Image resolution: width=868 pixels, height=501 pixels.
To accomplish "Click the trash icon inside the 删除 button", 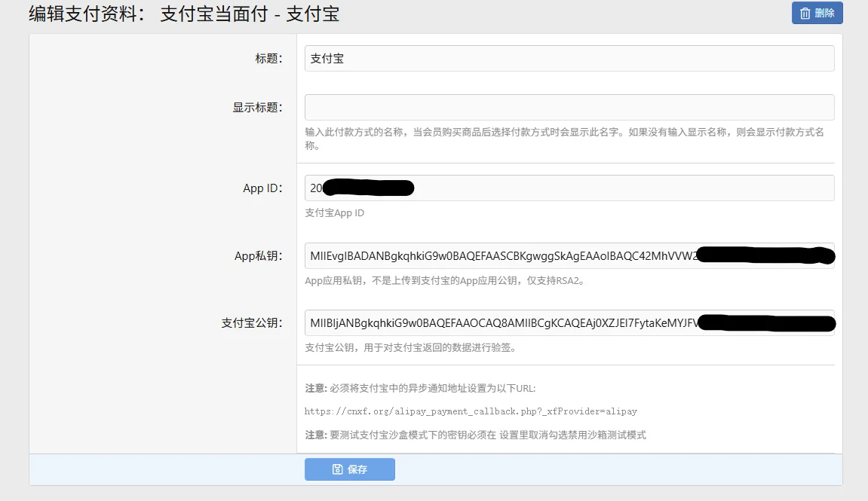I will (x=806, y=13).
